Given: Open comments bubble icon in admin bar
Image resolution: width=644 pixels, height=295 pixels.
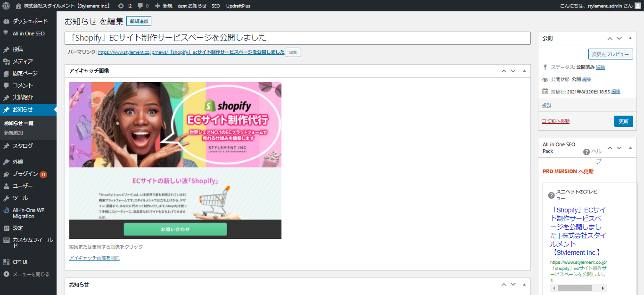Looking at the screenshot, I should (143, 6).
